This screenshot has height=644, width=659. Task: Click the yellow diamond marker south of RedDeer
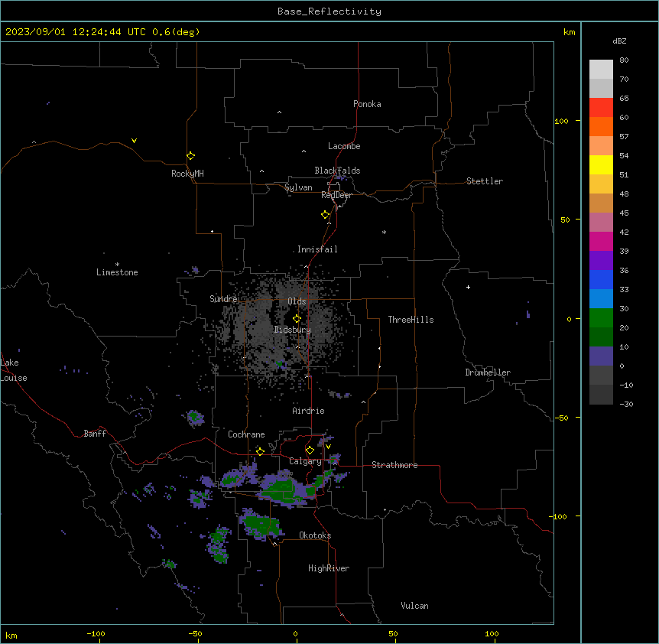(325, 215)
